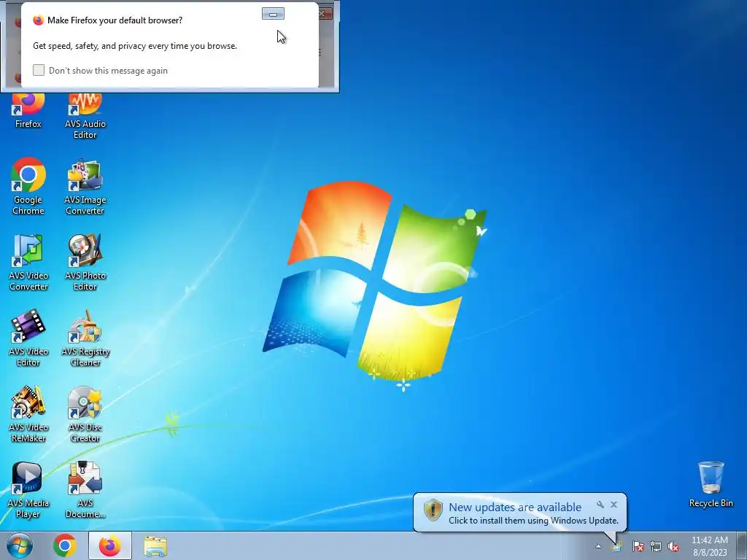Click New updates are available notification

(515, 507)
